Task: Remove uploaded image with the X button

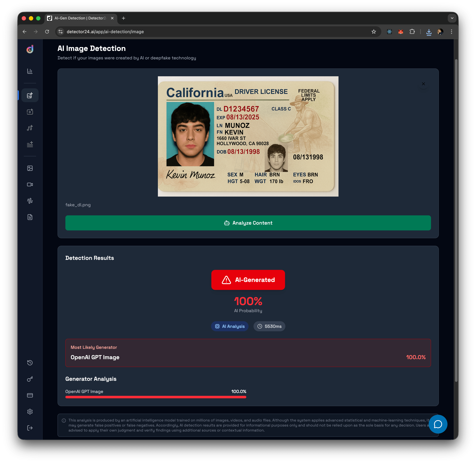Action: [x=423, y=84]
